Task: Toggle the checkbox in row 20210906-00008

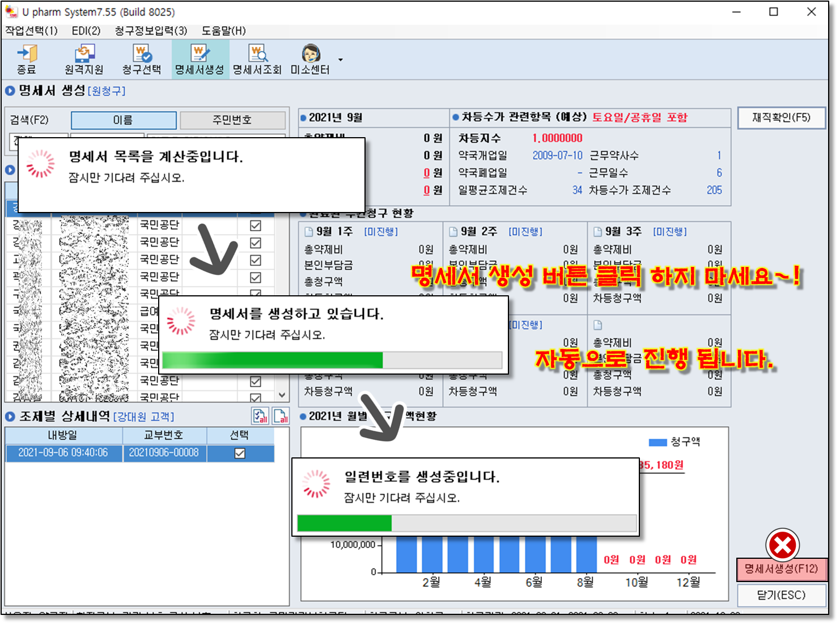Action: (x=240, y=453)
